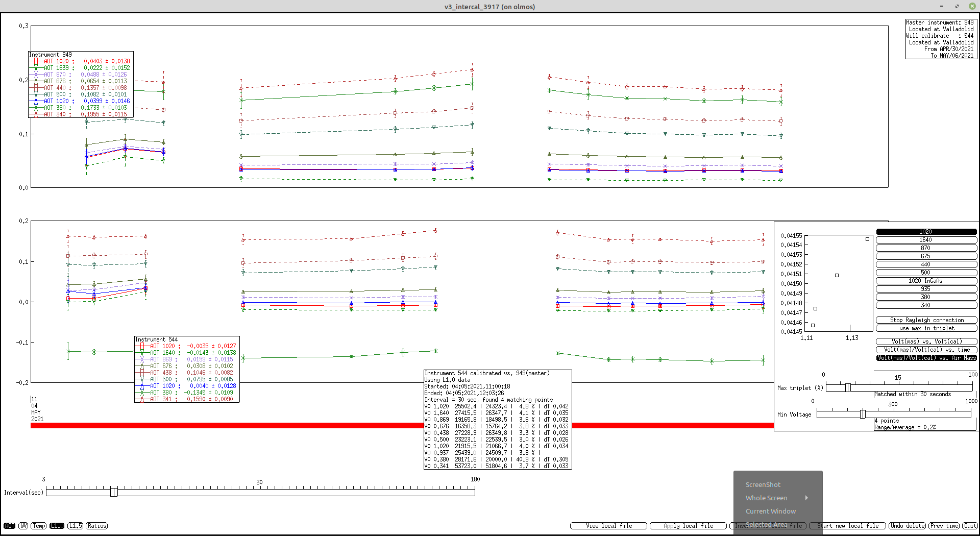980x536 pixels.
Task: Expand the Whole Screen submenu arrow
Action: pyautogui.click(x=806, y=498)
